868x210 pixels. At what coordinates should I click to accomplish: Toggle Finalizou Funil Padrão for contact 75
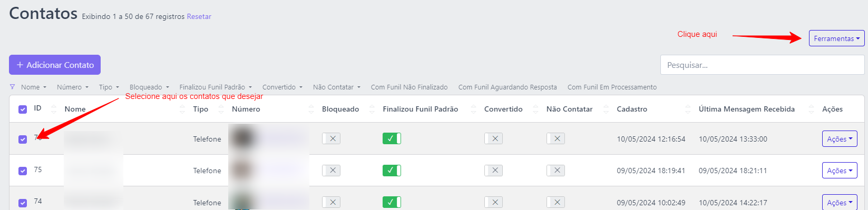tap(392, 171)
